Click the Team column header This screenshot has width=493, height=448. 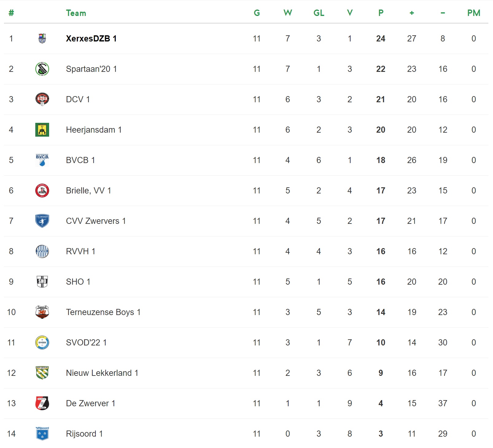pos(76,13)
